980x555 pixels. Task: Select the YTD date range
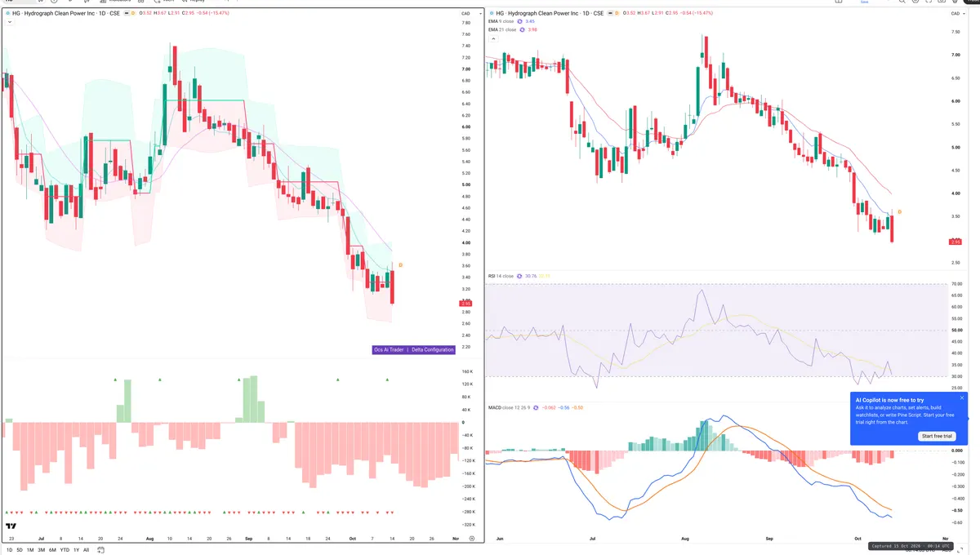(x=65, y=550)
